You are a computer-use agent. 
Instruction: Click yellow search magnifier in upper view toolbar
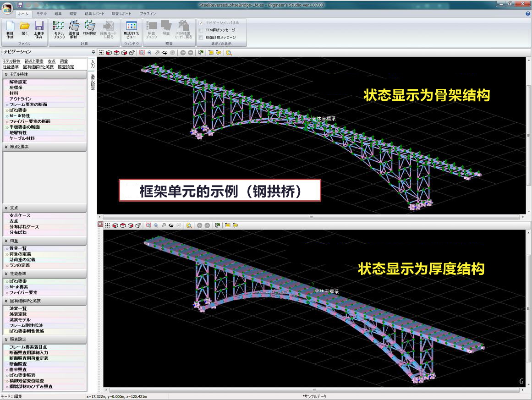[229, 53]
